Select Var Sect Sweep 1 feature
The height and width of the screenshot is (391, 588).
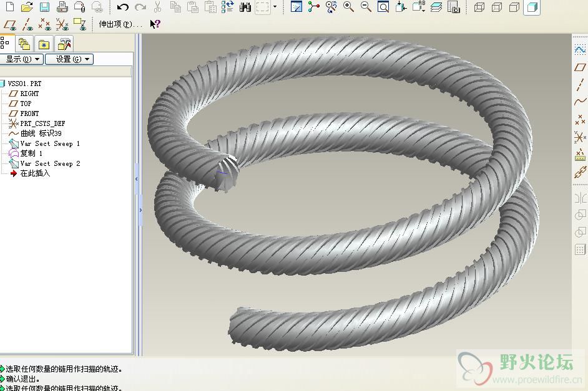50,143
